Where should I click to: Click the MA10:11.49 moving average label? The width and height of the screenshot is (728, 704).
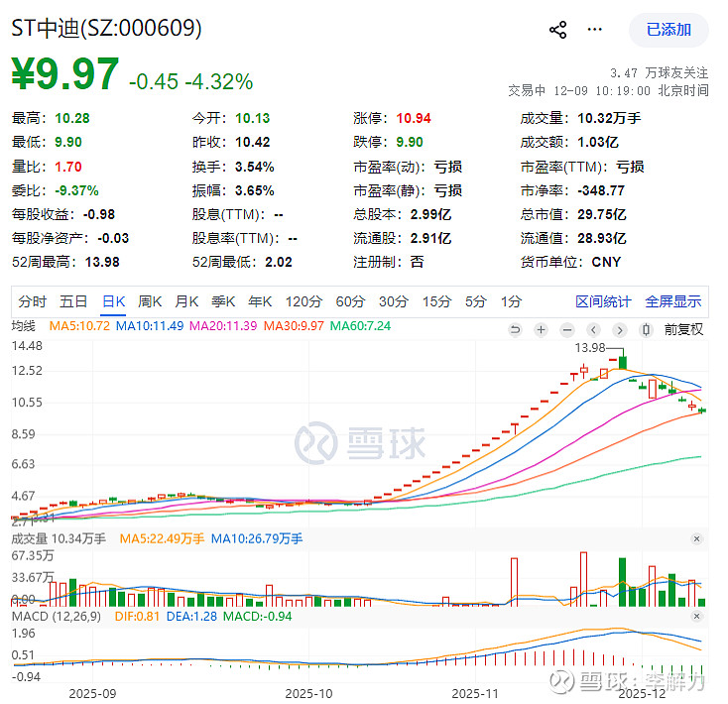150,326
